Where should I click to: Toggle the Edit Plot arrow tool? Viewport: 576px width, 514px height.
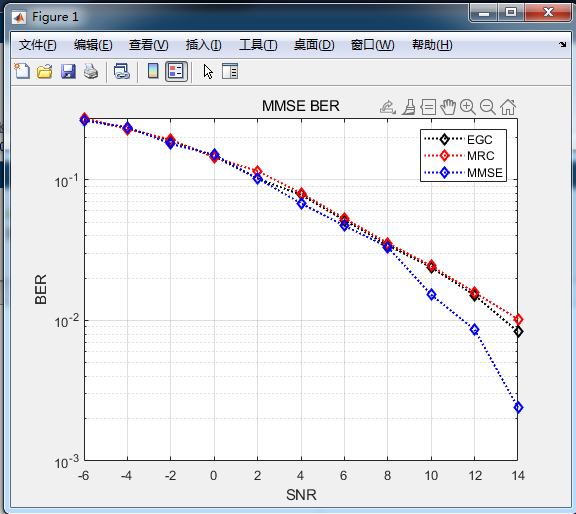[x=208, y=72]
